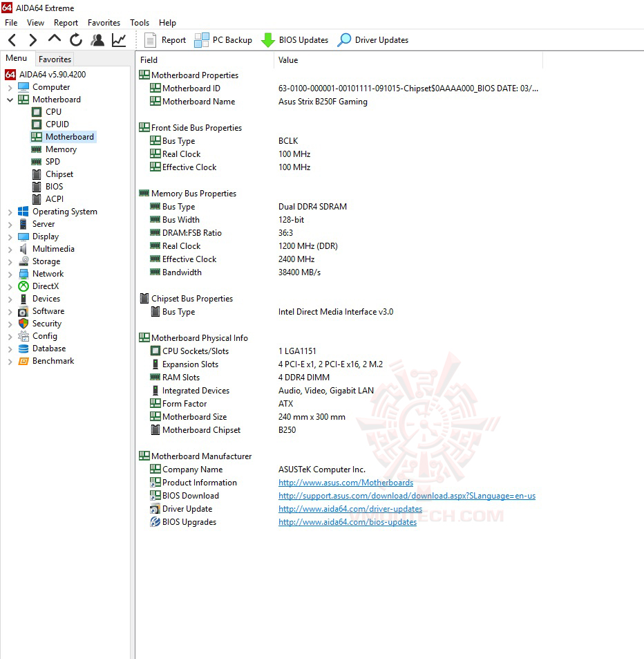Go back with the left arrow icon
644x659 pixels.
click(12, 40)
